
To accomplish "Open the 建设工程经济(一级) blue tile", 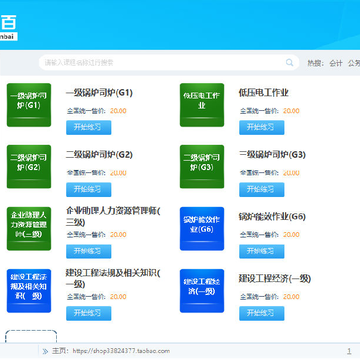I will (x=202, y=291).
